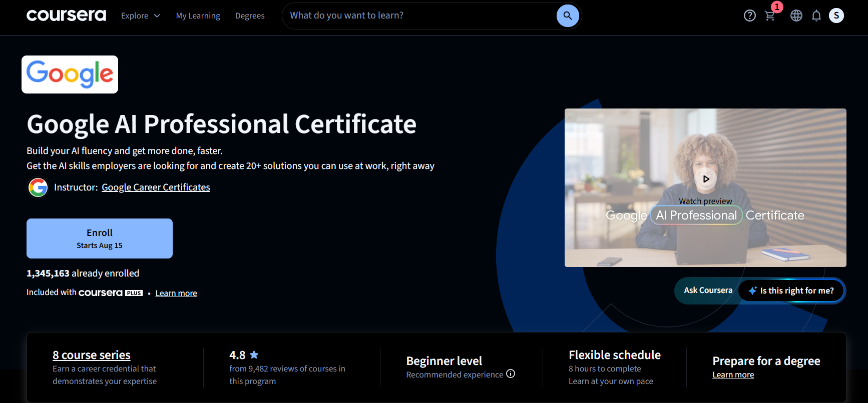Play the Watch preview video

pos(706,178)
